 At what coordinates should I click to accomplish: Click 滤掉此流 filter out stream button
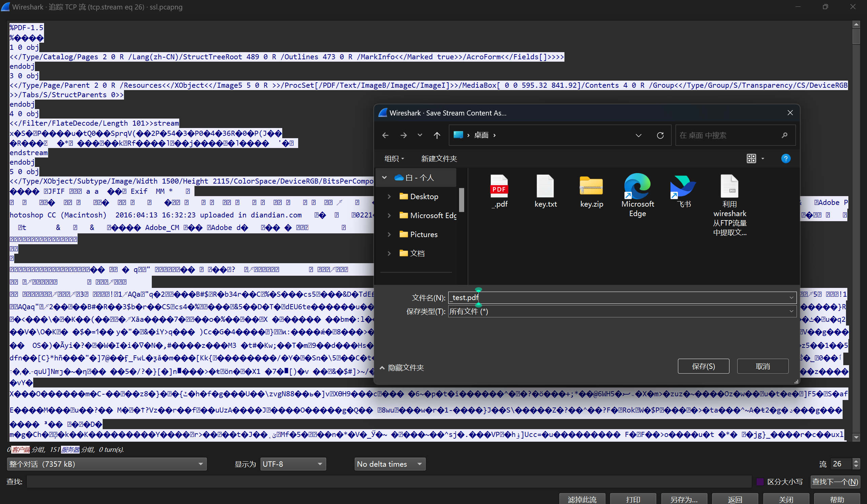tap(582, 499)
